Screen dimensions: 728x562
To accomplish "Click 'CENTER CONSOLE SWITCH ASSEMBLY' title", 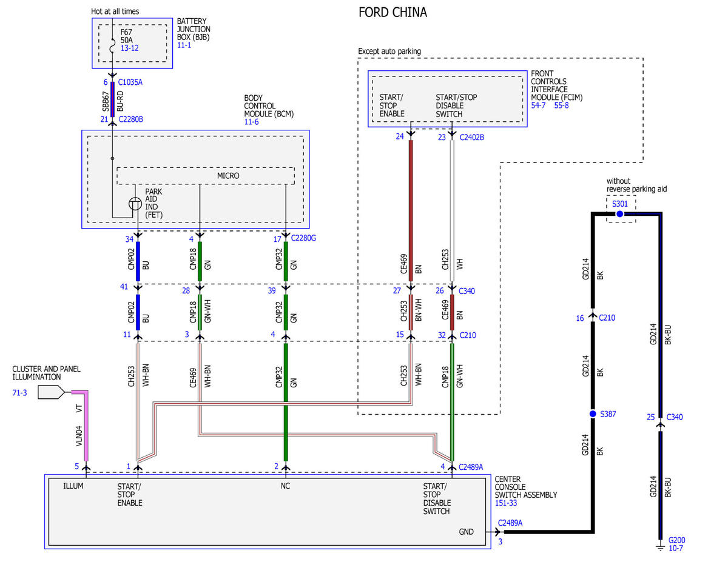I will [x=526, y=487].
